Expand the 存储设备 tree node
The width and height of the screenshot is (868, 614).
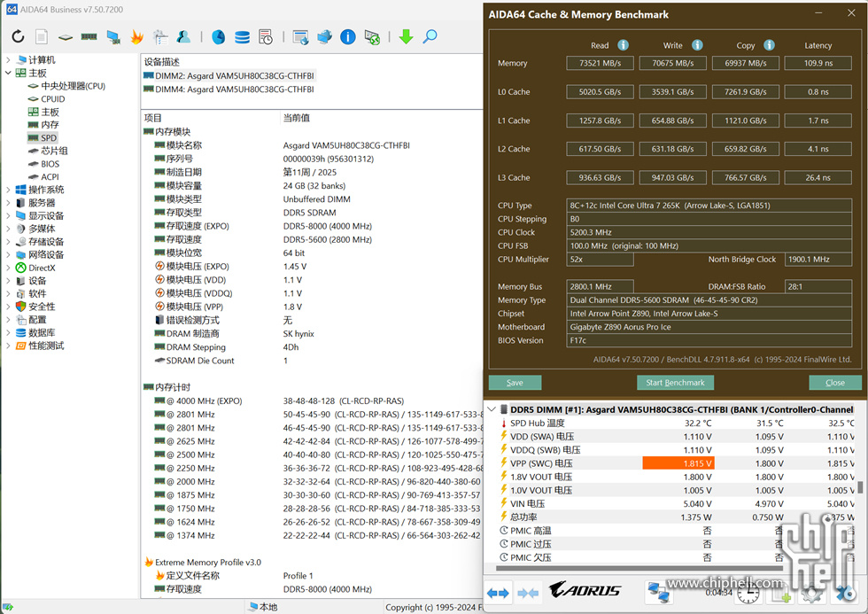coord(8,241)
